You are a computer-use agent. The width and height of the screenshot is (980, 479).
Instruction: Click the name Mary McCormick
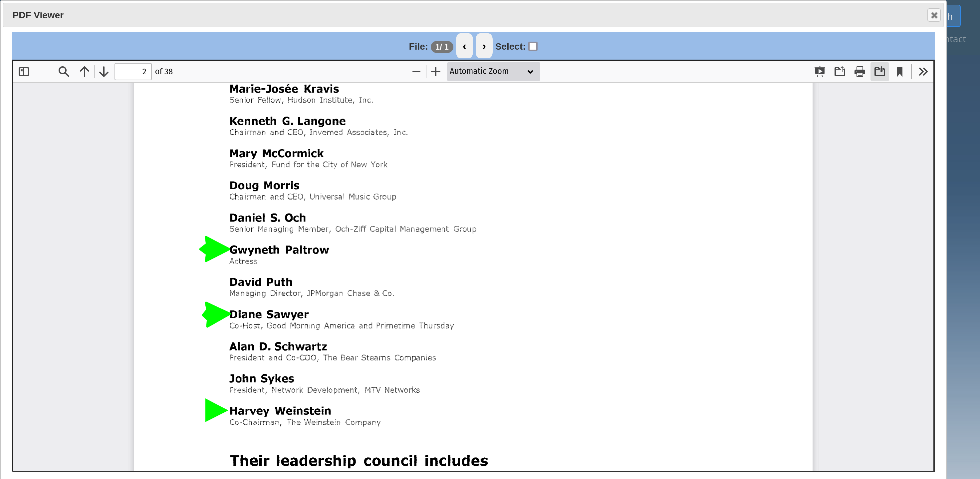coord(276,154)
